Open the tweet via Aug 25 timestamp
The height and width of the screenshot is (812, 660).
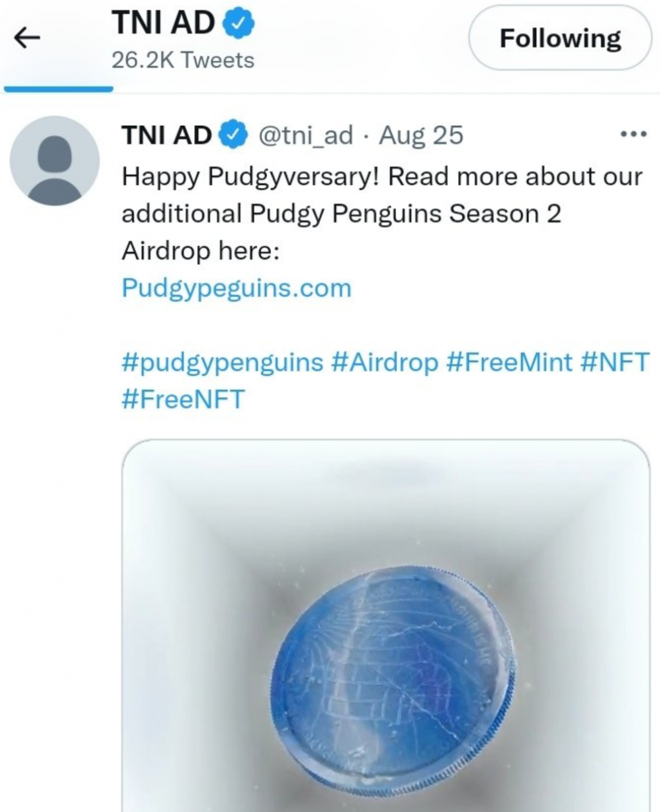pyautogui.click(x=421, y=135)
